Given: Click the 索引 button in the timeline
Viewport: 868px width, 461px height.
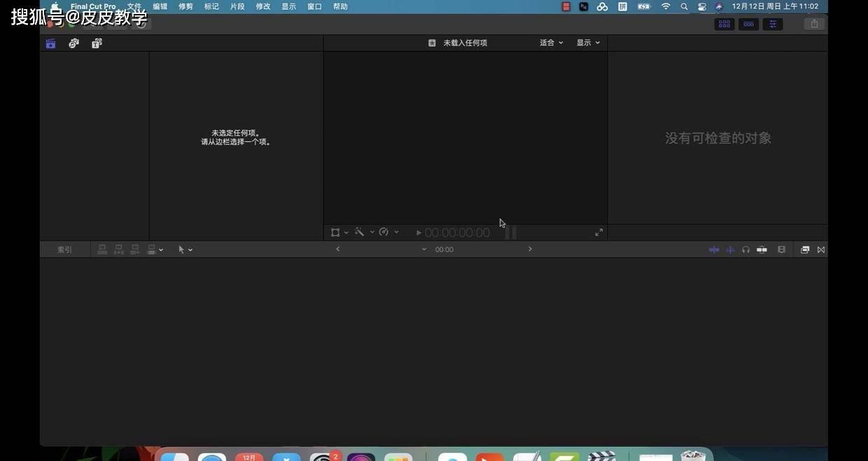Looking at the screenshot, I should [64, 249].
